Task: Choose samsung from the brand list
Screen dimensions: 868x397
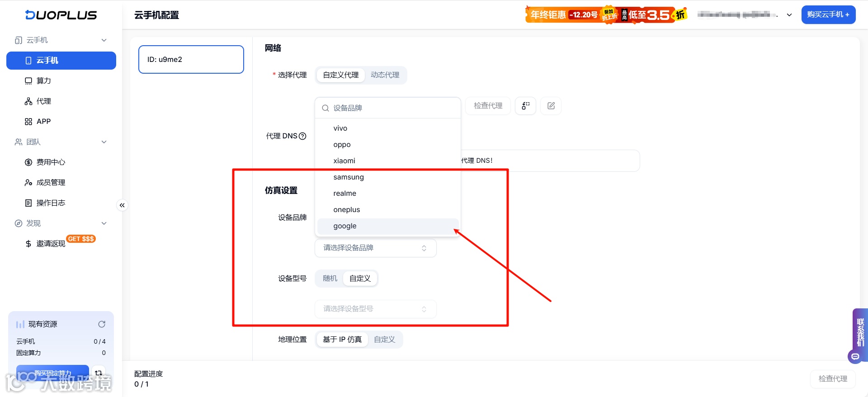Action: (388, 177)
